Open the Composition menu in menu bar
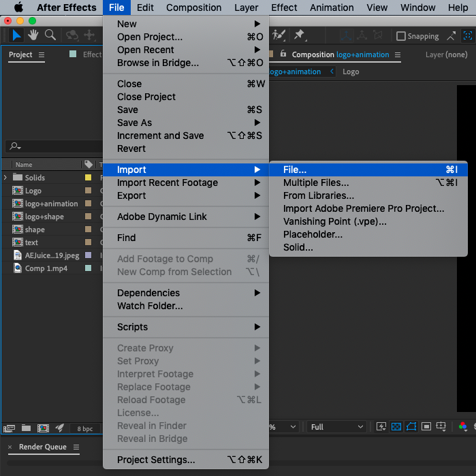This screenshot has height=476, width=476. (x=193, y=7)
